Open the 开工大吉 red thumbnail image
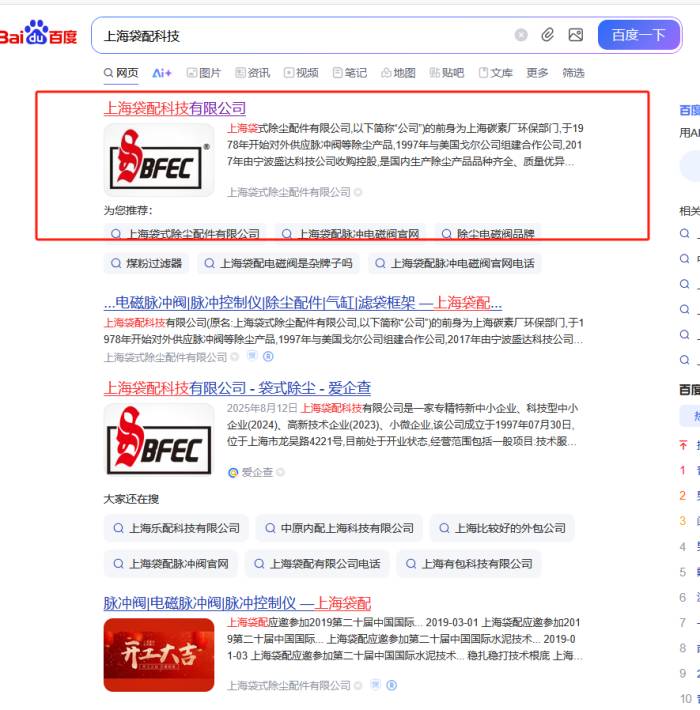This screenshot has width=700, height=710. coord(159,655)
